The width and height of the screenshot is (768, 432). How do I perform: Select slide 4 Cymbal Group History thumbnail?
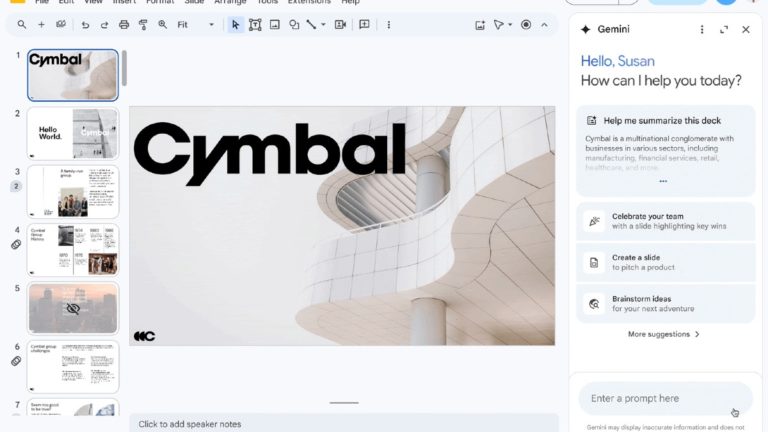click(x=73, y=250)
